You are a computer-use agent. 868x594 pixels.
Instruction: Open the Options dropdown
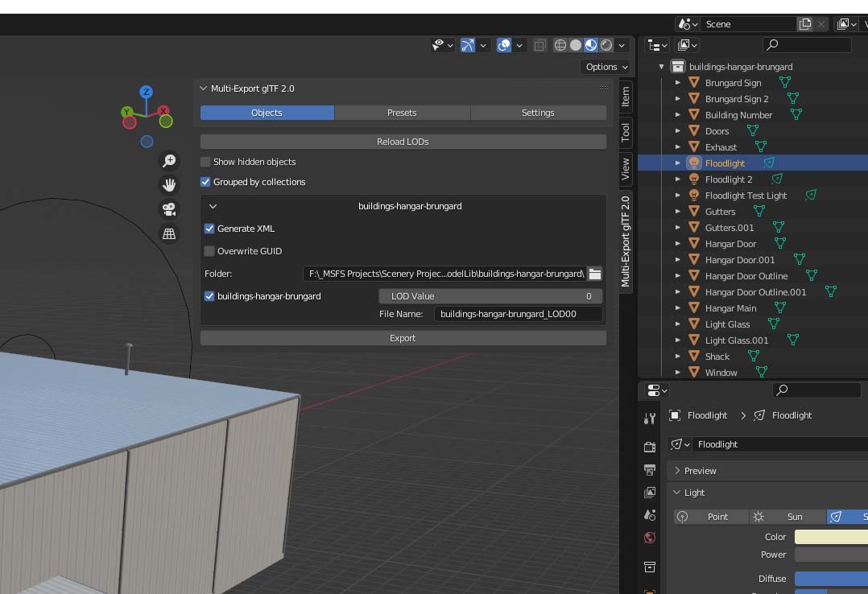click(x=607, y=67)
